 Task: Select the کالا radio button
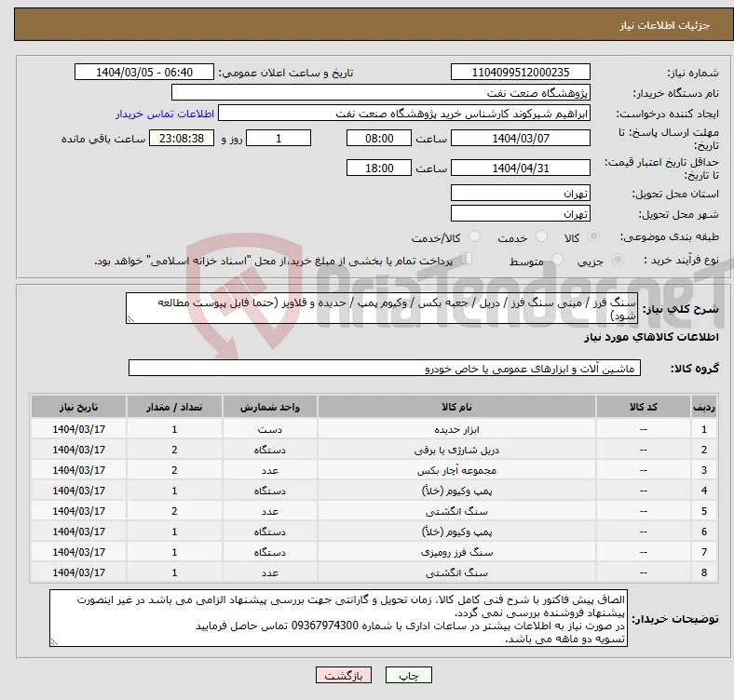(x=593, y=236)
